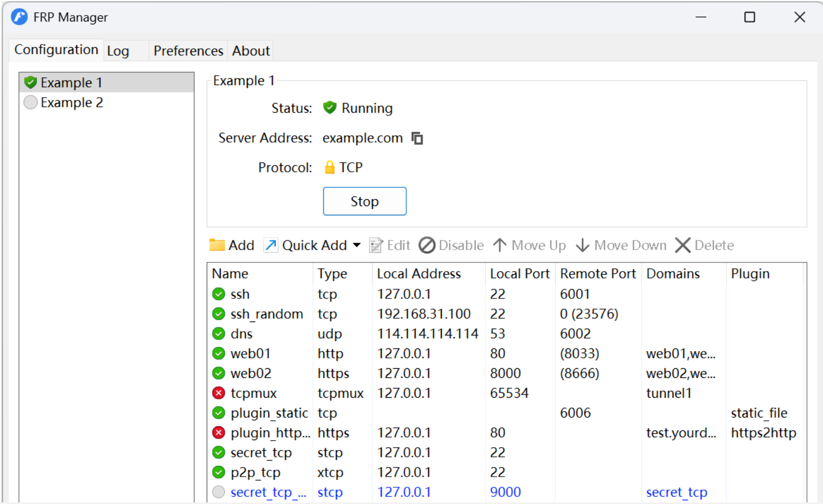Open the About tab

click(x=250, y=50)
